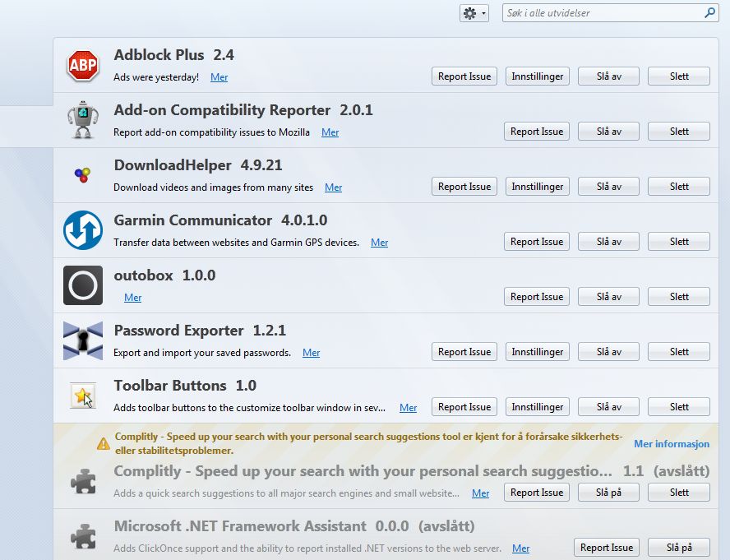Click the DownloadHelper colored balls icon

(83, 174)
